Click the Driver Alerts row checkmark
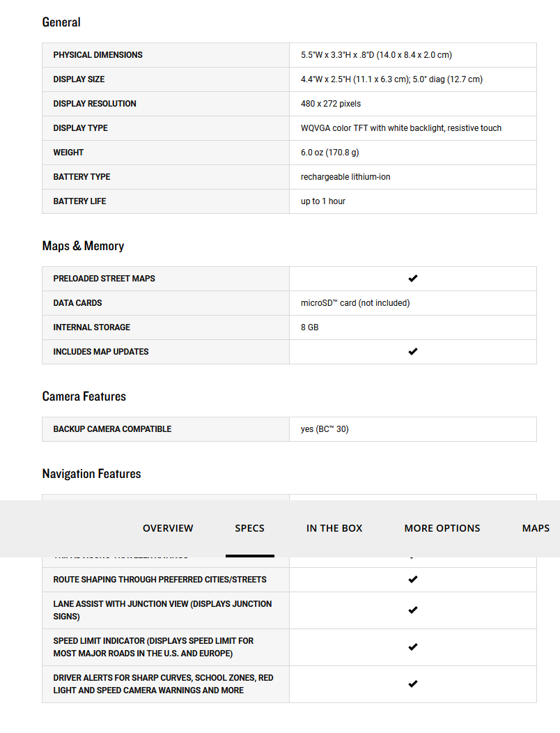The width and height of the screenshot is (560, 733). pos(413,684)
